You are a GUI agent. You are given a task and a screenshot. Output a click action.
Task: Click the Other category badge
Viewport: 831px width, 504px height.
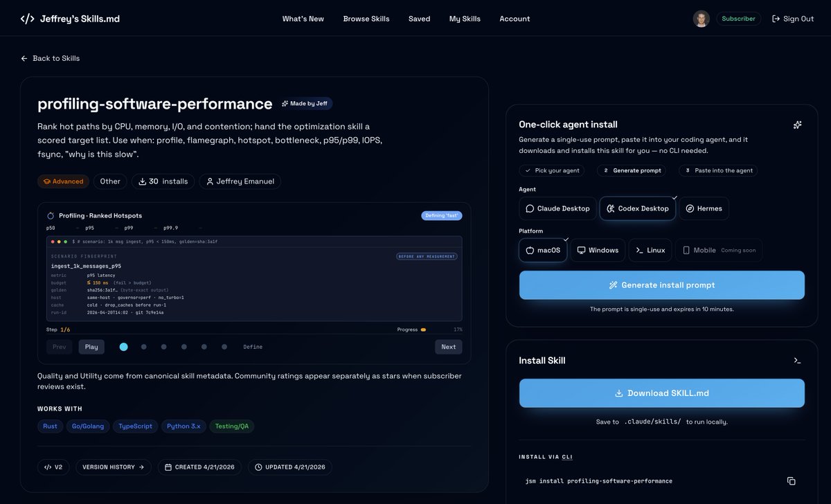[x=110, y=181]
